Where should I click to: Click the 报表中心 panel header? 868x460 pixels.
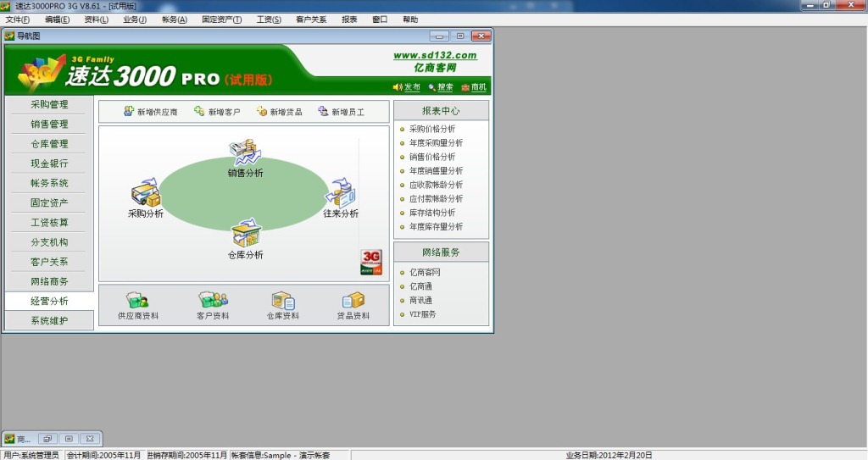point(441,111)
